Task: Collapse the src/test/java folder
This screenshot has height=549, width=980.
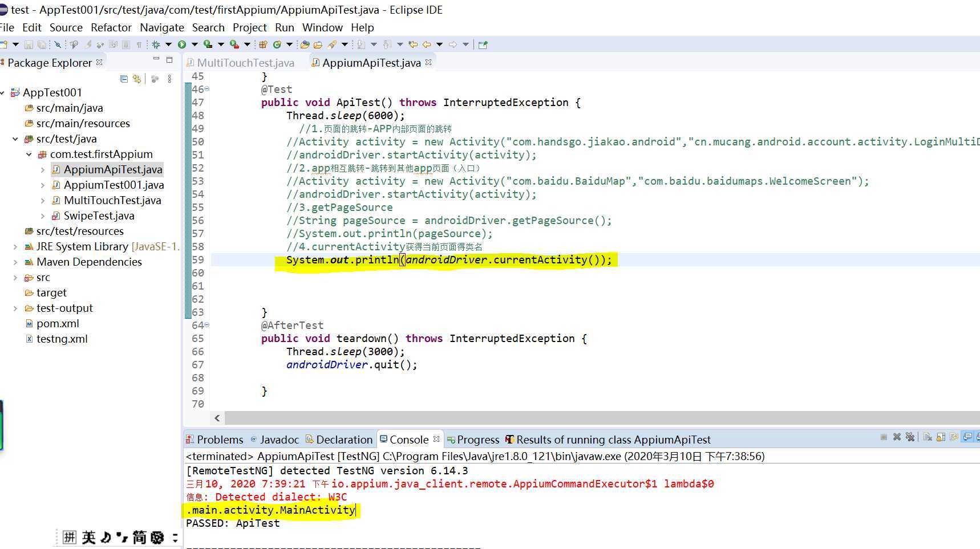Action: tap(15, 139)
